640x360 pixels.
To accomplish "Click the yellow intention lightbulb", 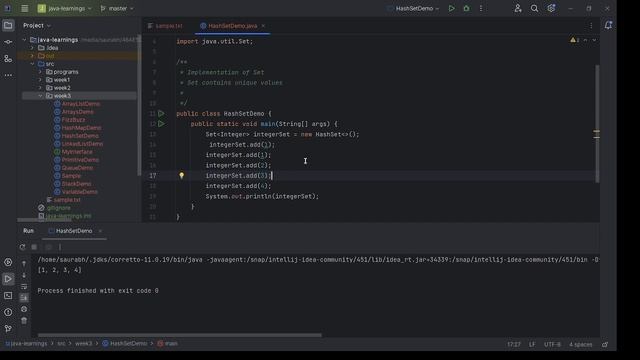I will pos(182,176).
